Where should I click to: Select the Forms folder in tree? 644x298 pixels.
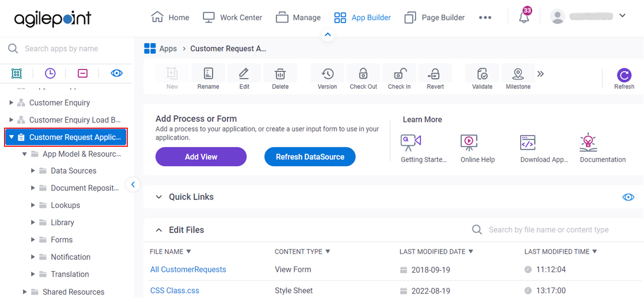tap(61, 240)
